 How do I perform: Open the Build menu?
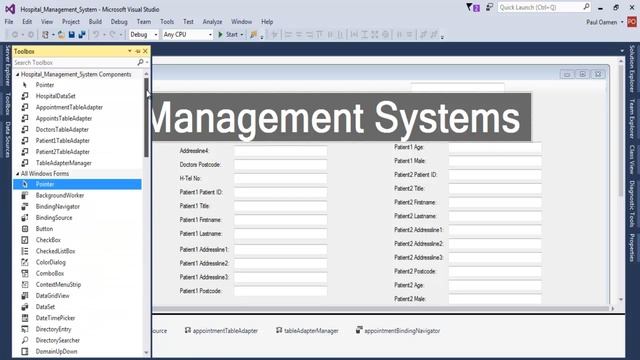pos(95,22)
